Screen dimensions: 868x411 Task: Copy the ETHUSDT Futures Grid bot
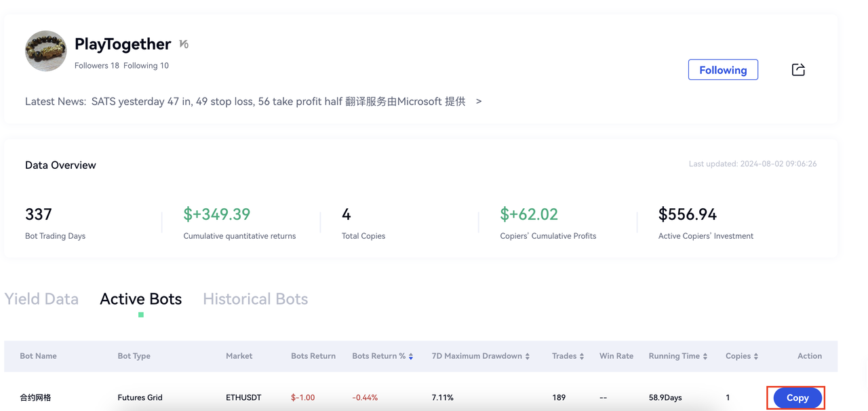point(797,398)
